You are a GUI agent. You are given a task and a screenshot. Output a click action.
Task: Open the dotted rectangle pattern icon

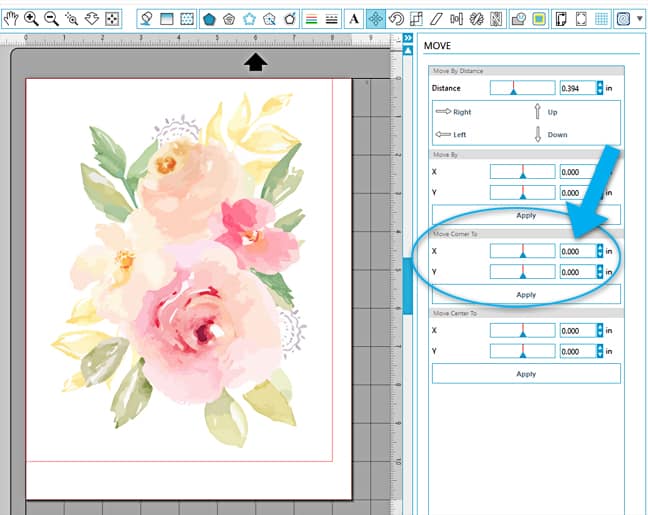point(187,19)
